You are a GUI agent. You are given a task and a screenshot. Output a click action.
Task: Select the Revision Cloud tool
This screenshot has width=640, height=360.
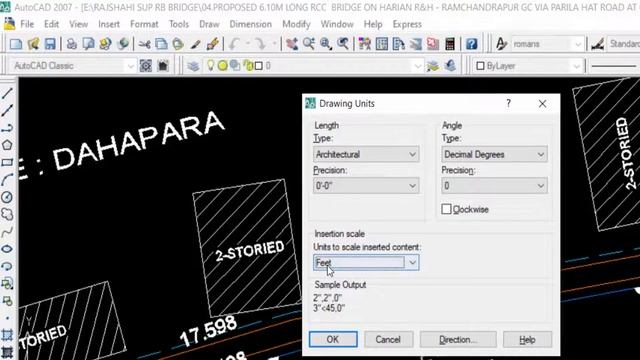tap(7, 214)
